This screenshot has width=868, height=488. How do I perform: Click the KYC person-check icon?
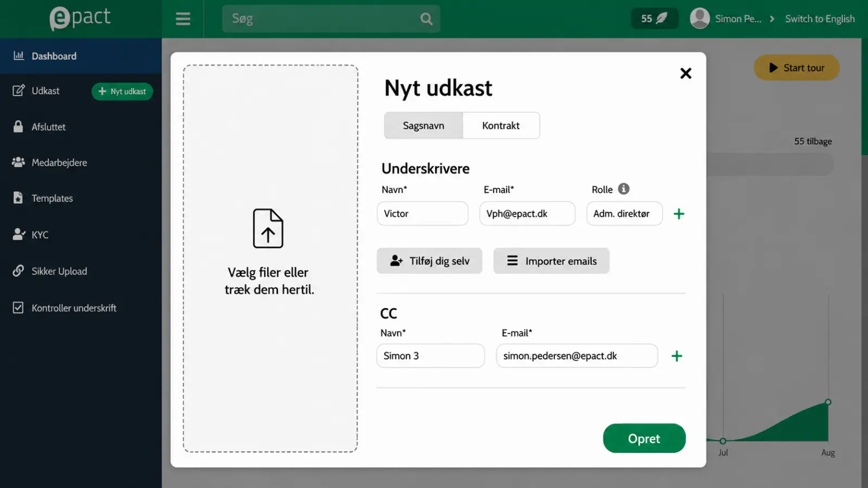tap(18, 234)
